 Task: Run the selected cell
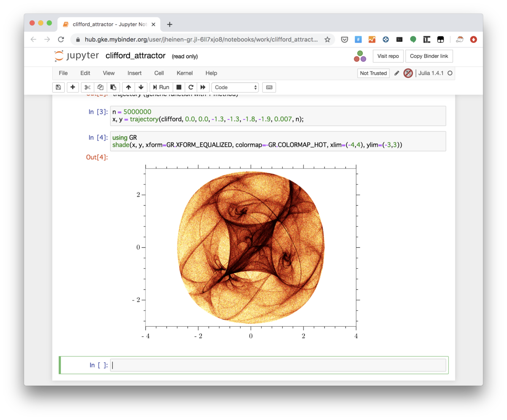point(161,87)
